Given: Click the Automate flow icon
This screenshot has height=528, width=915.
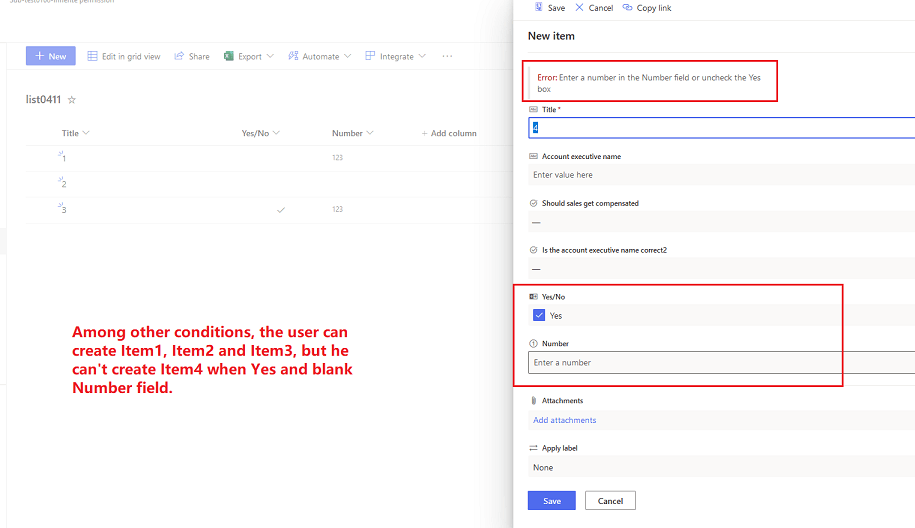Looking at the screenshot, I should coord(293,55).
